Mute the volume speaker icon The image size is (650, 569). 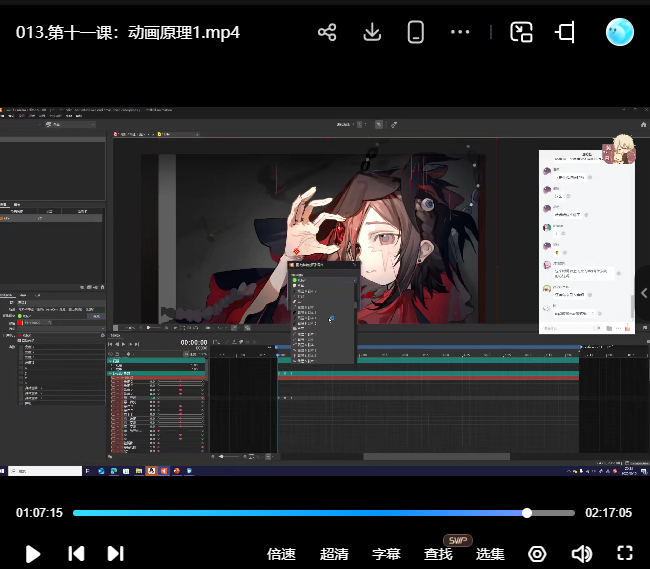(581, 554)
